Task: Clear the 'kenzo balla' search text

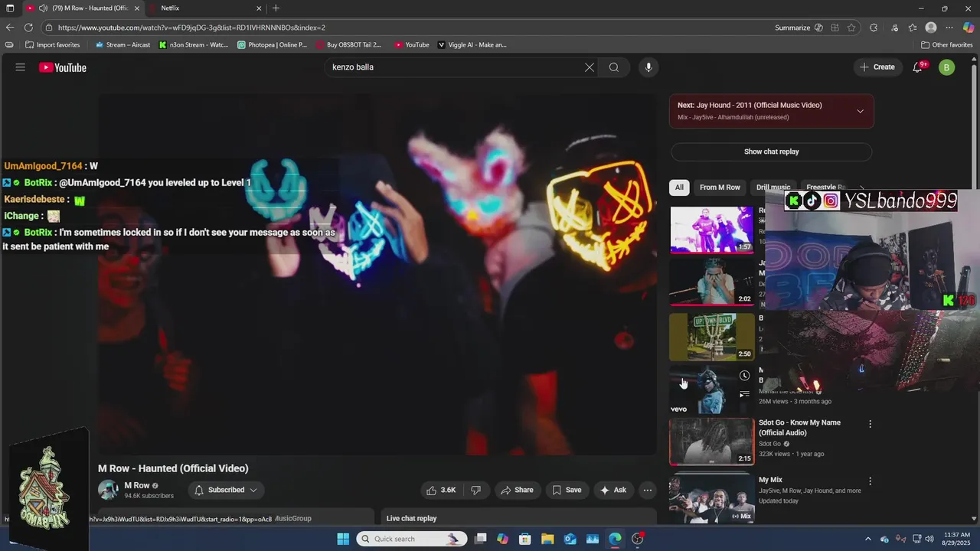Action: click(x=590, y=67)
